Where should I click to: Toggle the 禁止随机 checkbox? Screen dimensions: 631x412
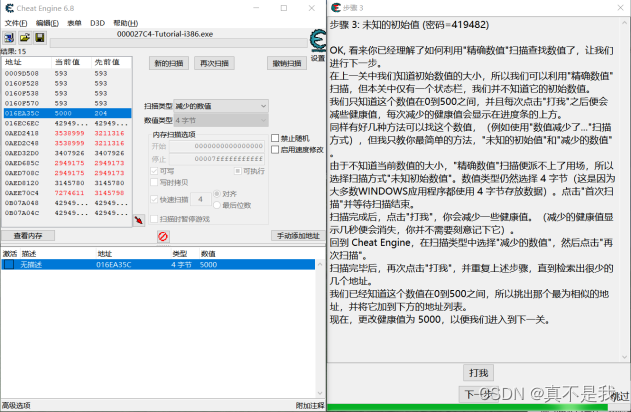coord(275,138)
